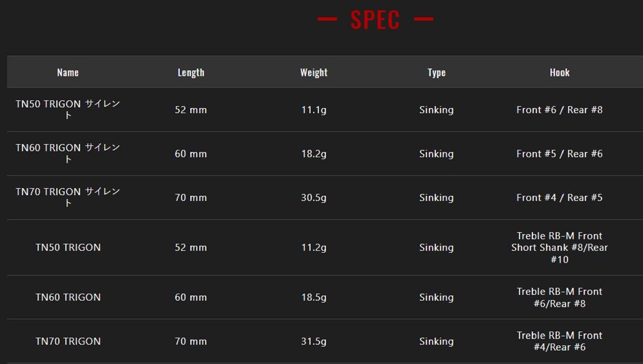Click the Front #5 / Rear #6 hook cell

click(x=559, y=154)
